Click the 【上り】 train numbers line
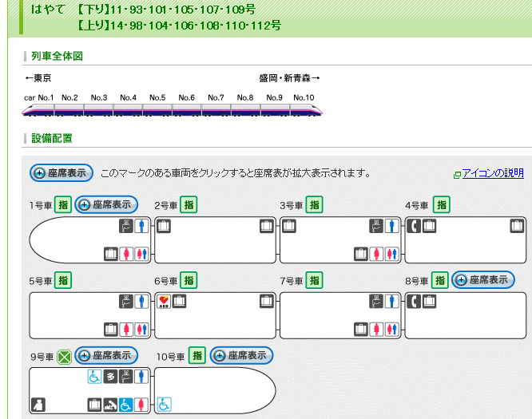 coord(179,26)
